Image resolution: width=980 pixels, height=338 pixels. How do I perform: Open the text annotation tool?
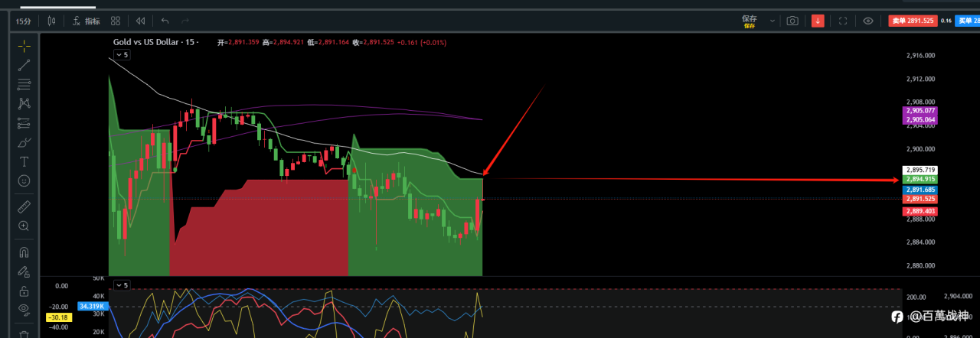24,161
